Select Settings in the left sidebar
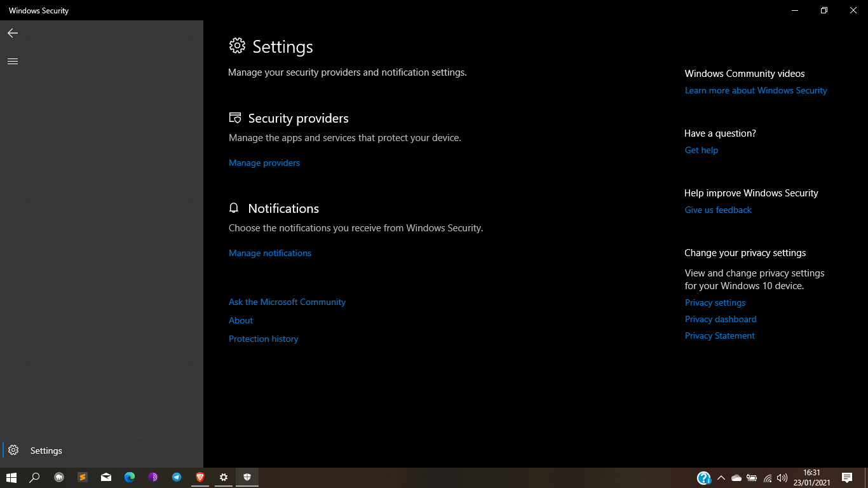 (102, 451)
